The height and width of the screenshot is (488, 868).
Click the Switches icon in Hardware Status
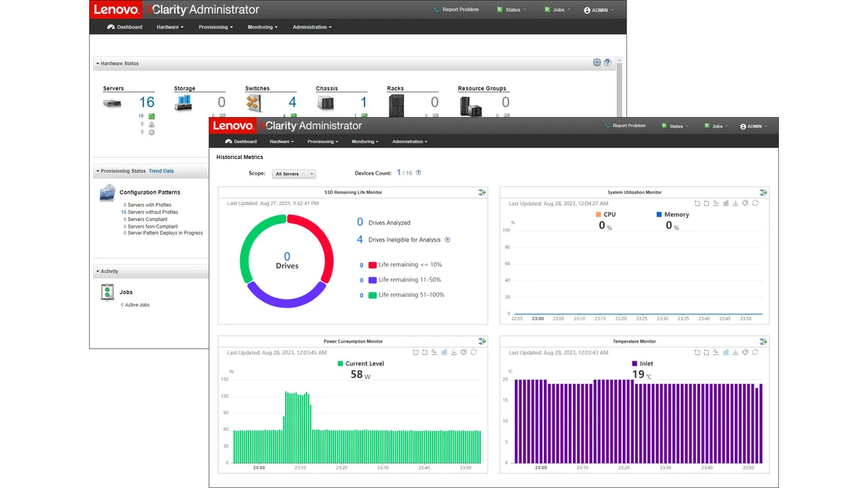pyautogui.click(x=253, y=103)
